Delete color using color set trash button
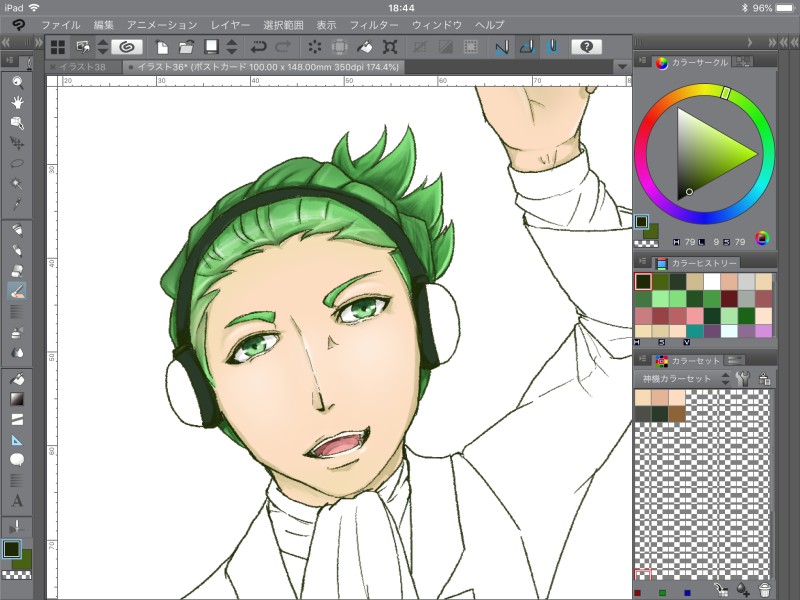 765,591
